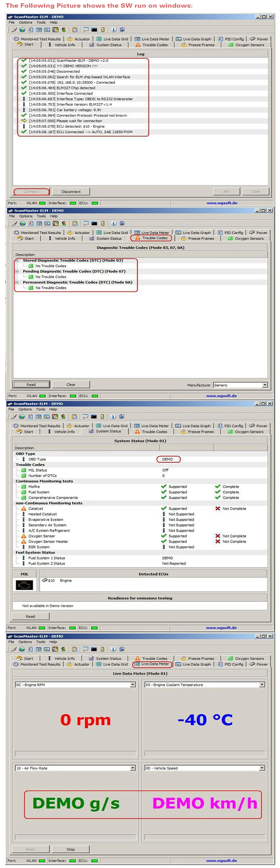Open the 0C - Engine RPM dropdown

point(133,685)
